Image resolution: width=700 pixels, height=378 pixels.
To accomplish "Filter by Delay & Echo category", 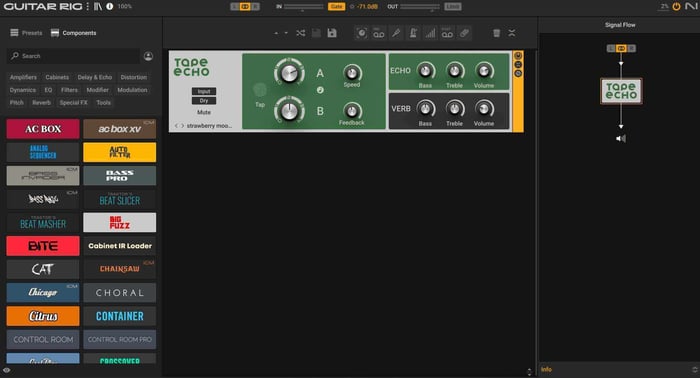I will click(x=95, y=77).
